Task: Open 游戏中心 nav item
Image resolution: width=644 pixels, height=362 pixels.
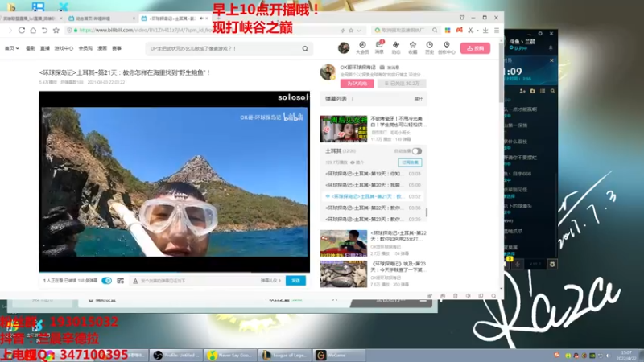Action: (x=64, y=48)
